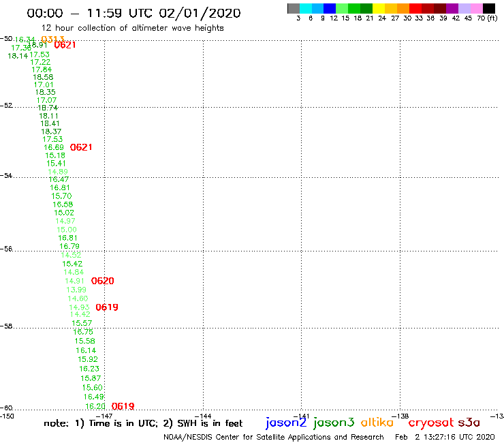Select the wave height reading 17.84

pyautogui.click(x=42, y=70)
